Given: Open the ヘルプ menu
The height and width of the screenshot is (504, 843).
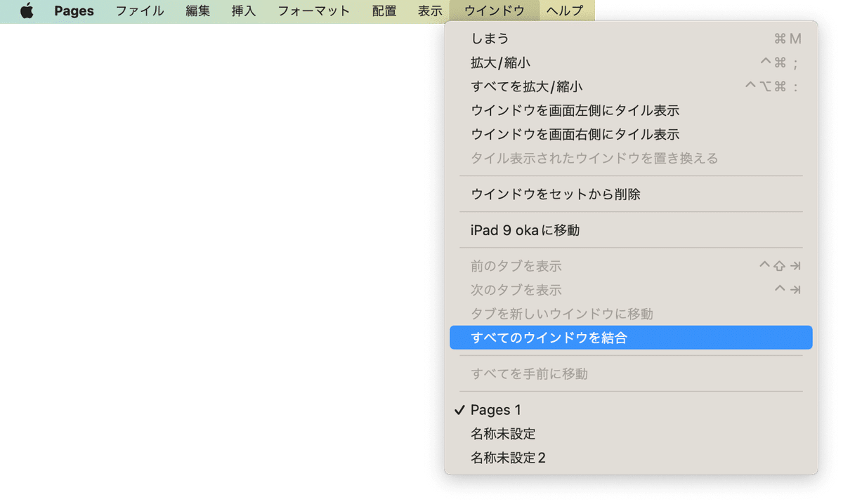Looking at the screenshot, I should pyautogui.click(x=565, y=11).
